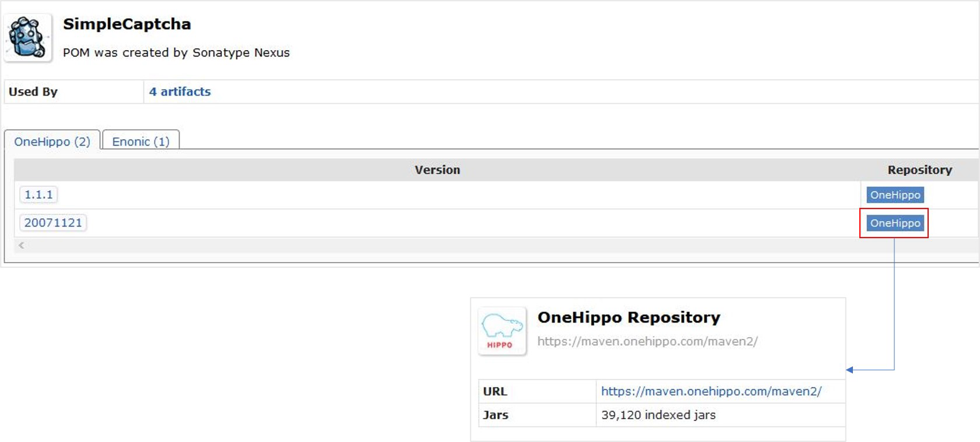Open the https://maven.onehippo.com/maven2/ URL link
Screen dimensions: 980x442
[x=711, y=391]
